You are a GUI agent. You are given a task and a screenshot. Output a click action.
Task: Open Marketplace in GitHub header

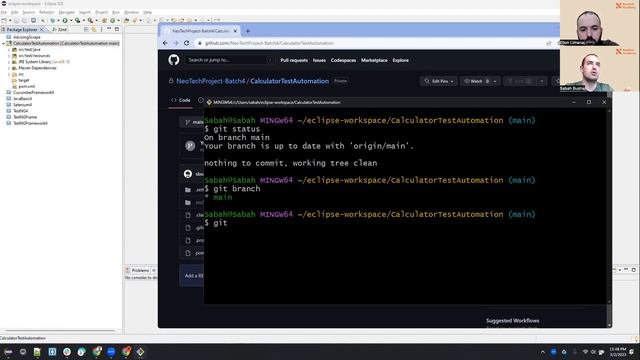(374, 60)
